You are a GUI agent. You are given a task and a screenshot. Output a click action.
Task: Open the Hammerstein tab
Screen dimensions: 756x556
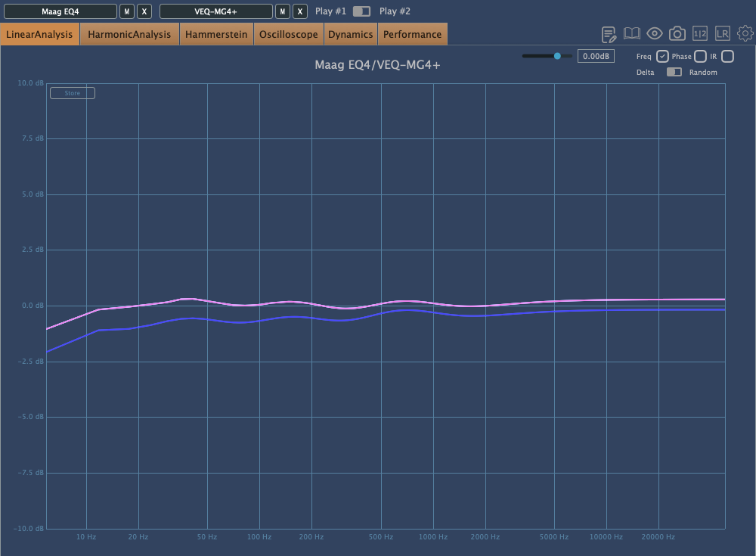click(x=216, y=34)
